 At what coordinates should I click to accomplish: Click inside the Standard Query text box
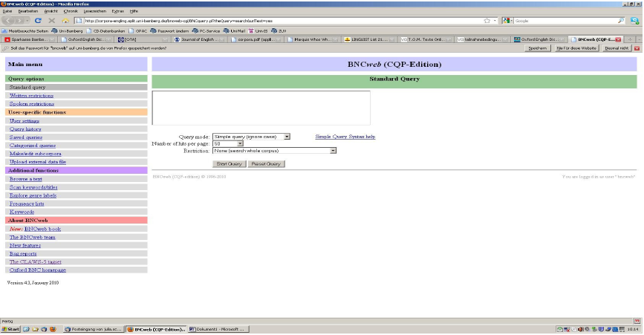[261, 108]
